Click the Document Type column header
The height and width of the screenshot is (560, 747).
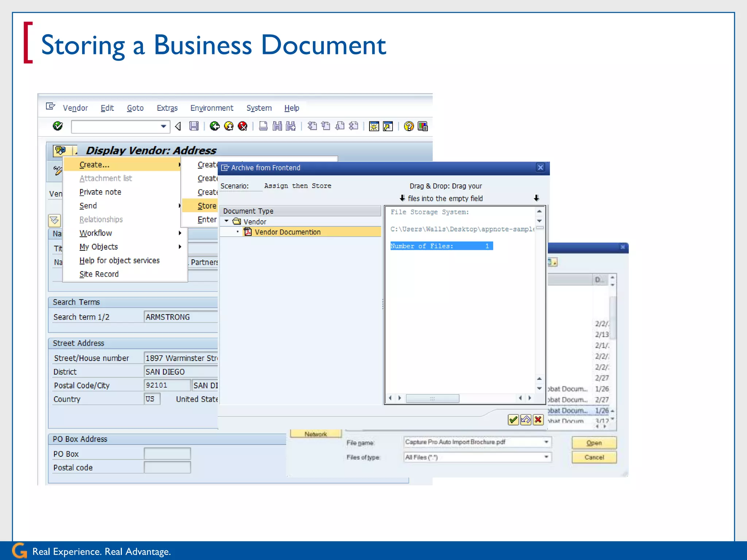point(300,211)
